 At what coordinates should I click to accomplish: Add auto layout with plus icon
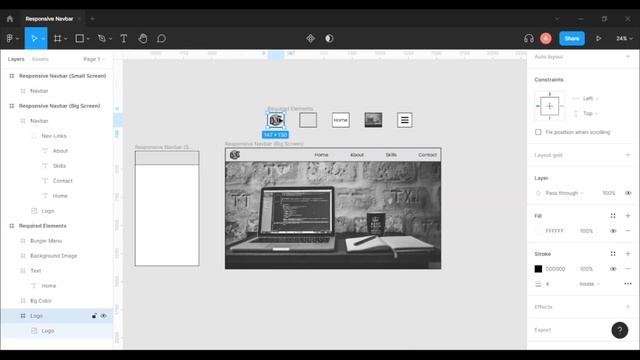[628, 56]
